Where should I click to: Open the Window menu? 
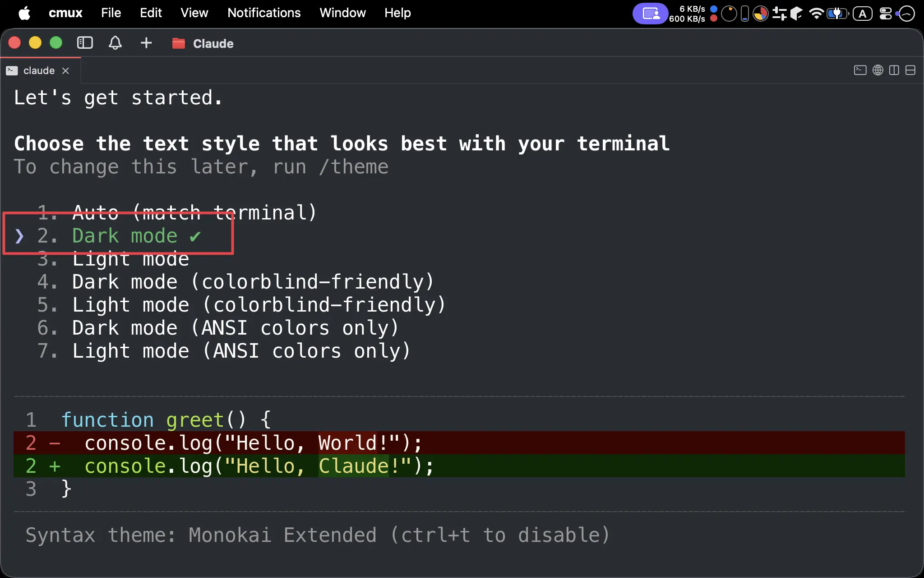click(342, 13)
